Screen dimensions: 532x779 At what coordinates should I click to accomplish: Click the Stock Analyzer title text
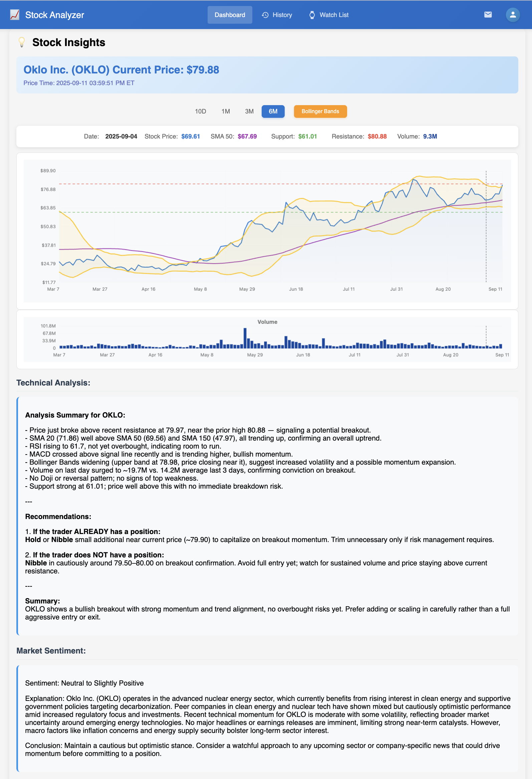click(55, 15)
